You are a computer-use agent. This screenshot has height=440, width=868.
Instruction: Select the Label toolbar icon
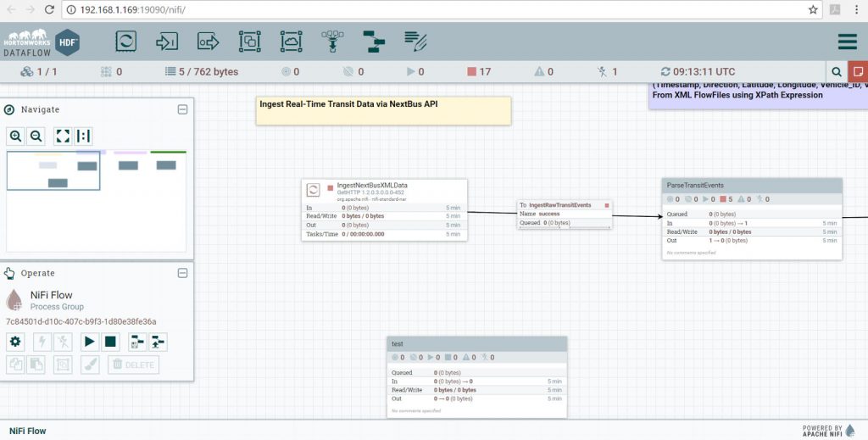pos(415,41)
